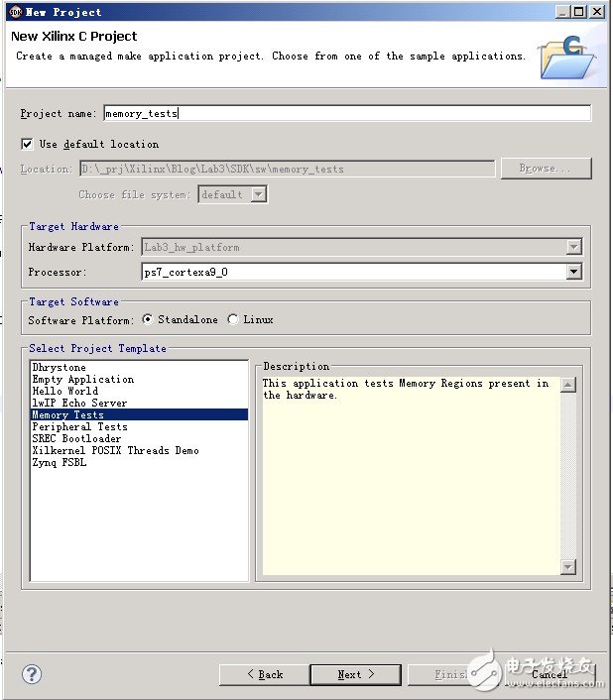Click the SDK icon in title bar
The image size is (613, 700).
pyautogui.click(x=14, y=11)
